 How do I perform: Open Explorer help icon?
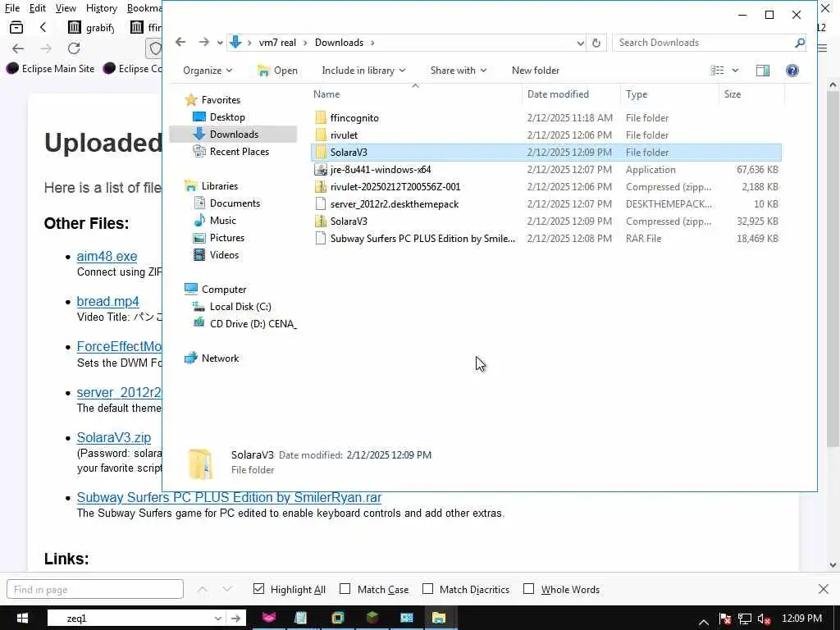pyautogui.click(x=792, y=71)
